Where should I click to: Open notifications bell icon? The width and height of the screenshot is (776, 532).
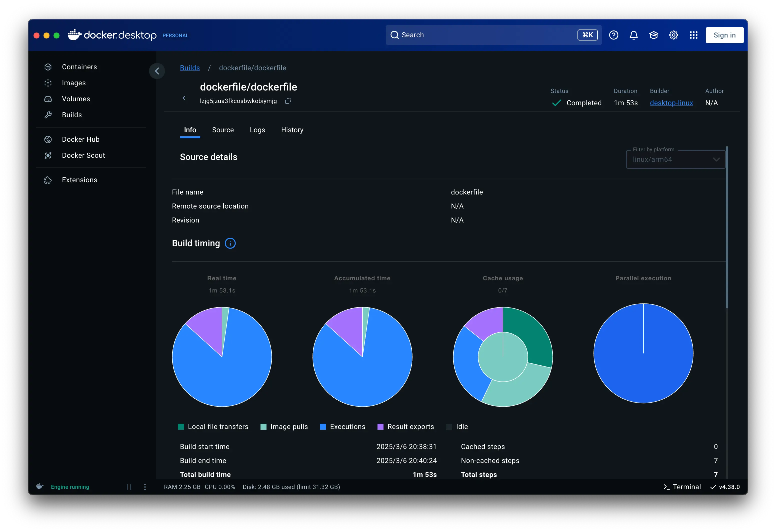pyautogui.click(x=633, y=35)
